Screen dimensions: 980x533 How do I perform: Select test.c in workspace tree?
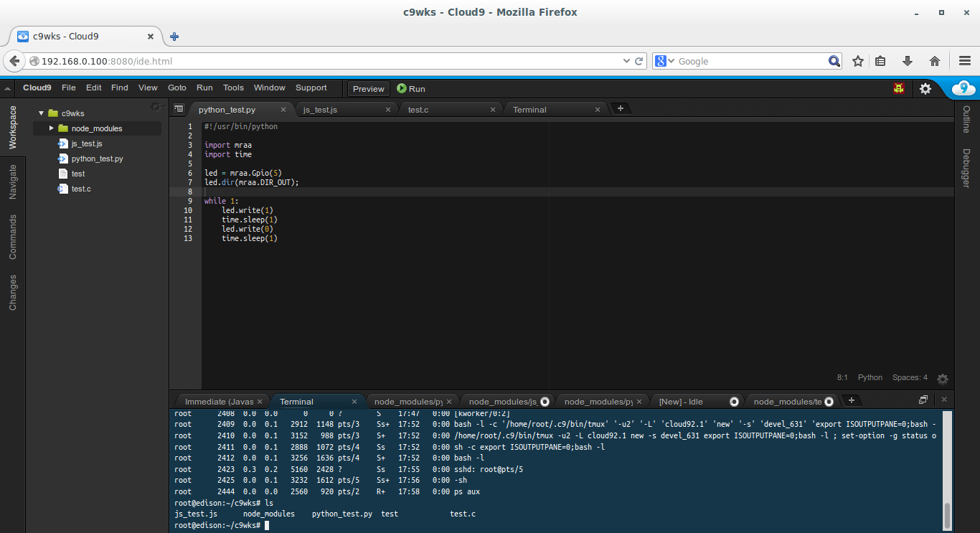[x=81, y=189]
